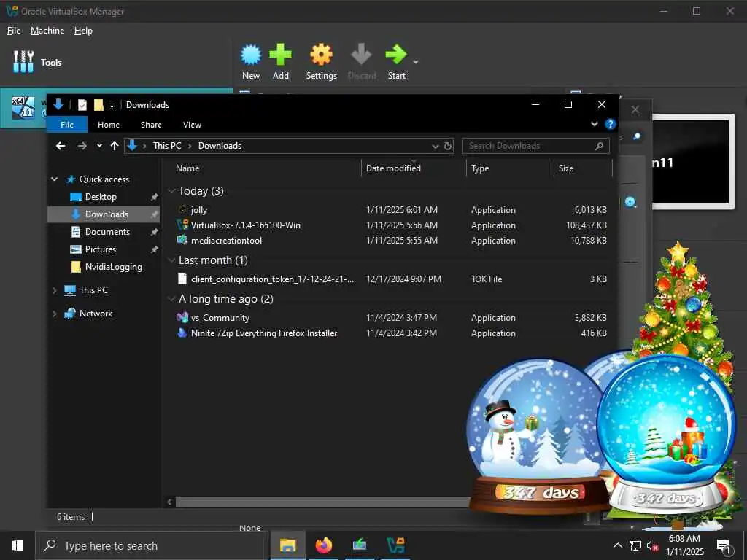Viewport: 747px width, 560px height.
Task: Collapse the Today (3) group
Action: pyautogui.click(x=171, y=191)
